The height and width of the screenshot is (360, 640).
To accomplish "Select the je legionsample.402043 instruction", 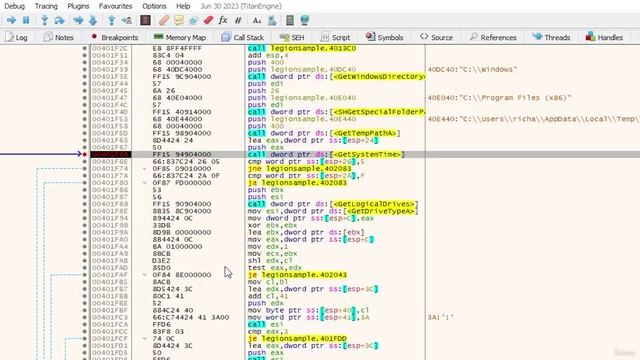I will [297, 275].
